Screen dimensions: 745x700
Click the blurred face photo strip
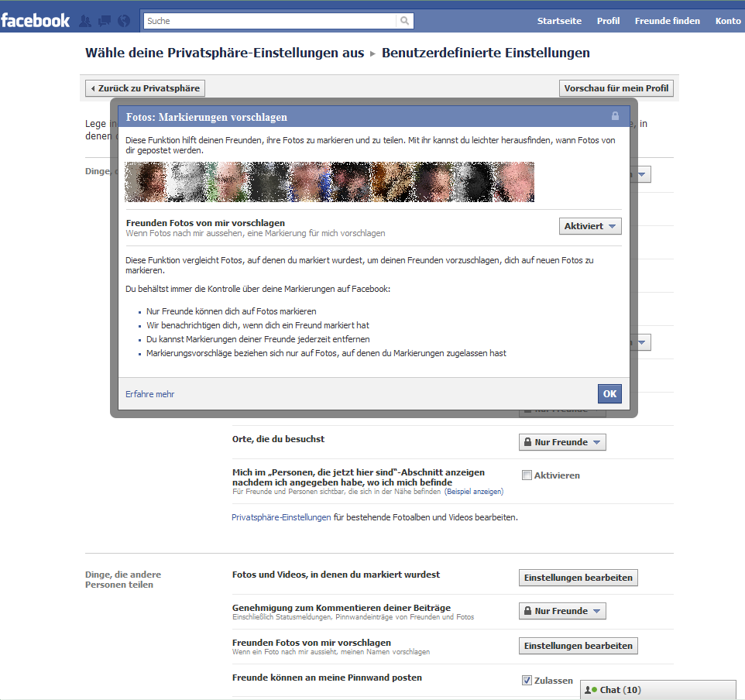click(329, 182)
